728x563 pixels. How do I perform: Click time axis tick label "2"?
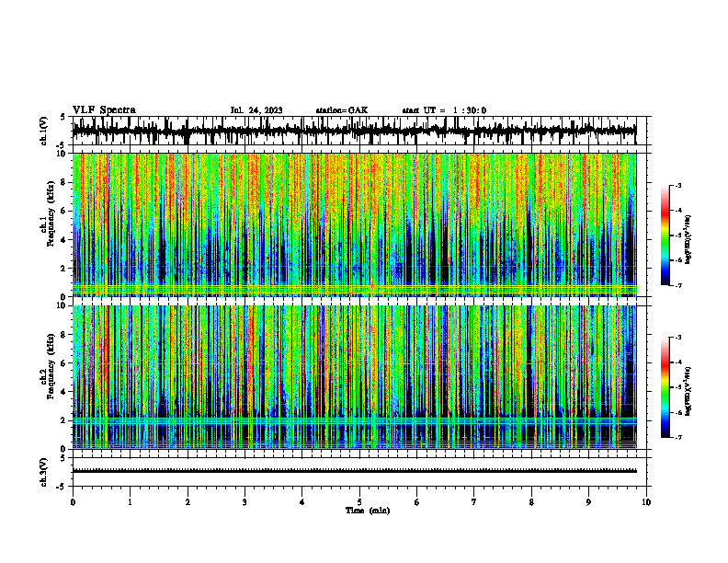188,502
